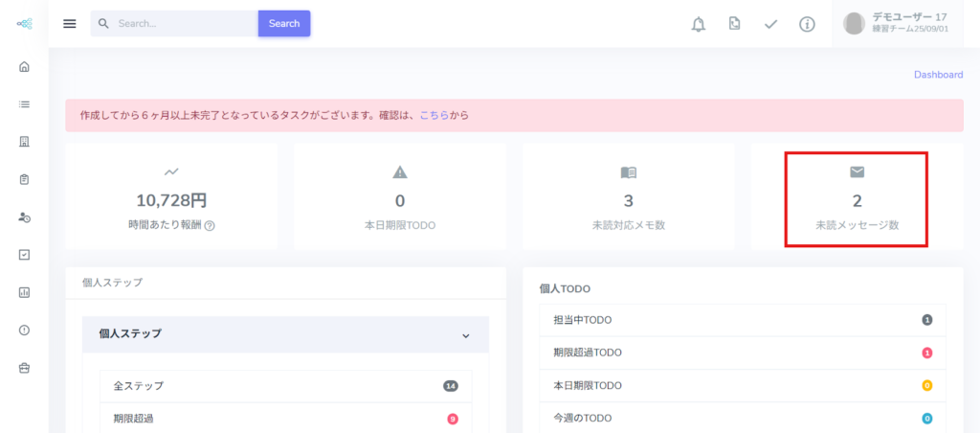The height and width of the screenshot is (433, 980).
Task: Click the help icon next to 時間あたり報酬
Action: pos(210,226)
